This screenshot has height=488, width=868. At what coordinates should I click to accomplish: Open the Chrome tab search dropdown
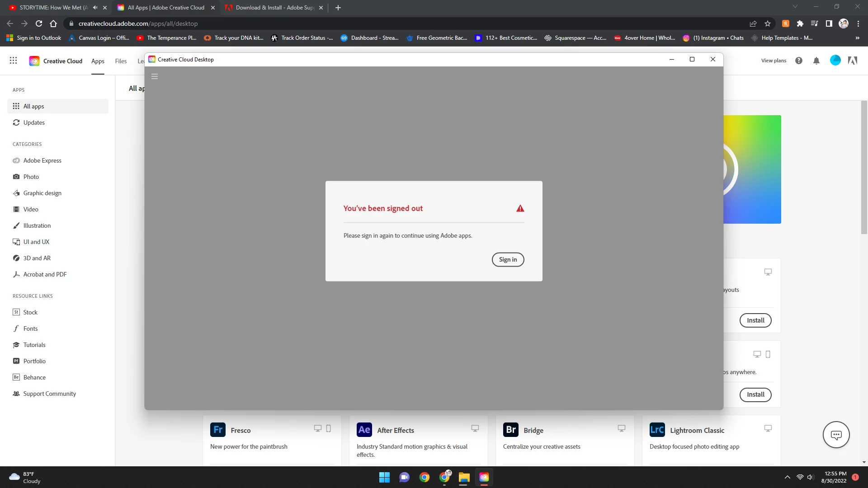(x=795, y=7)
